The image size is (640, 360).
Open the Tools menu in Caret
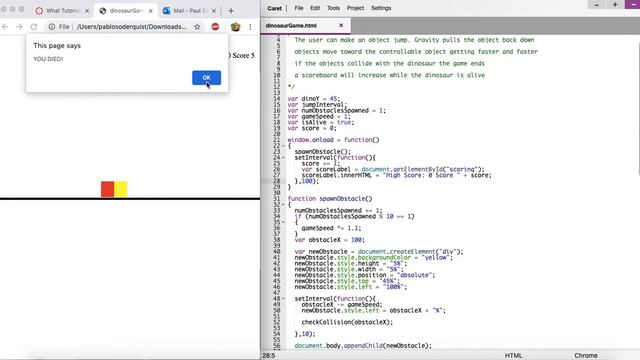click(333, 8)
